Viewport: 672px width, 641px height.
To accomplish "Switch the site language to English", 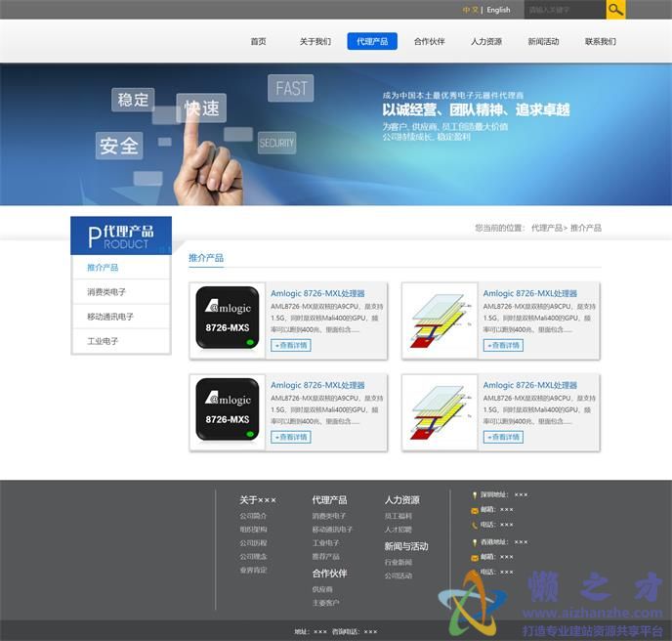I will [498, 10].
